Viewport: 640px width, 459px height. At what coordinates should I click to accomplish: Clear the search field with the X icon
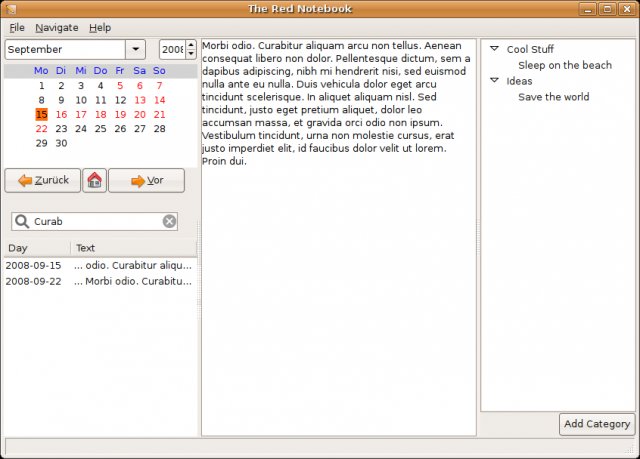169,221
